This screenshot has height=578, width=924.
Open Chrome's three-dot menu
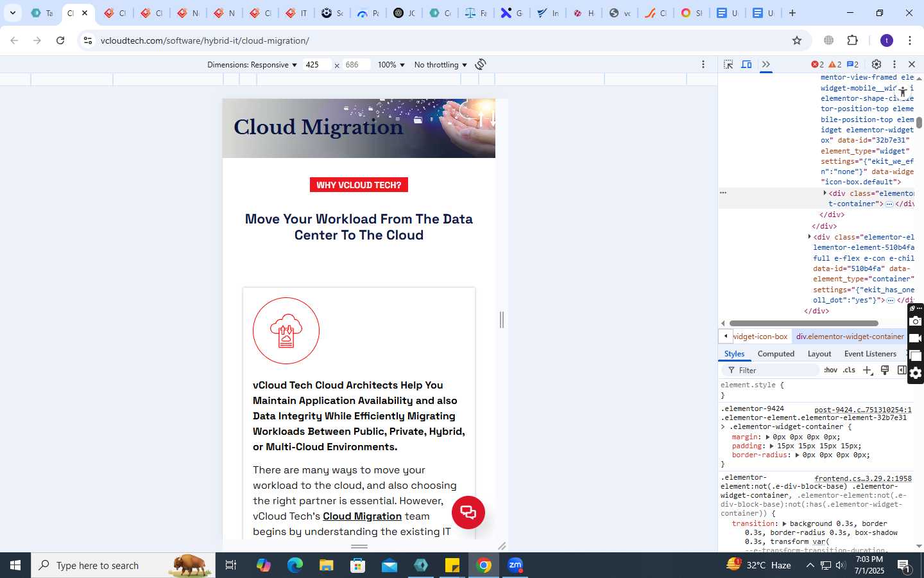click(x=910, y=40)
